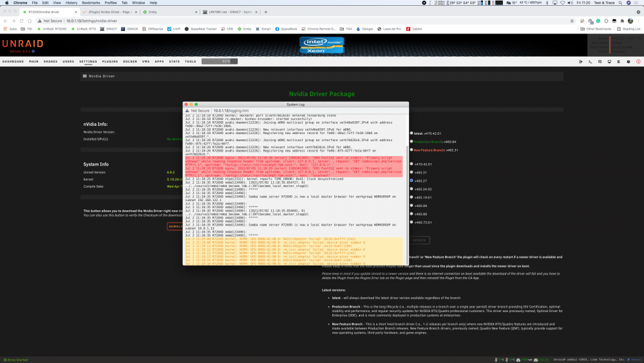Switch to the [Plugin] Nvidia-Driver browser tab
644x363 pixels.
pos(109,12)
